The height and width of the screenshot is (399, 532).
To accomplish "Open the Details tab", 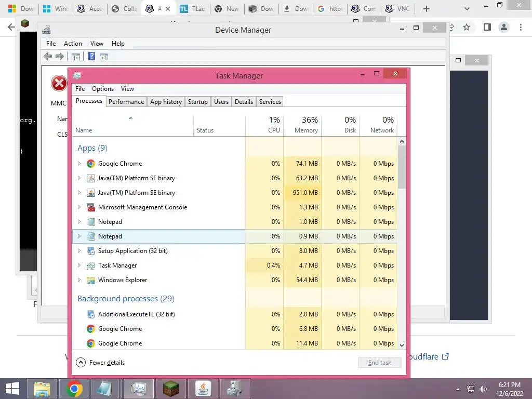I will click(x=244, y=102).
